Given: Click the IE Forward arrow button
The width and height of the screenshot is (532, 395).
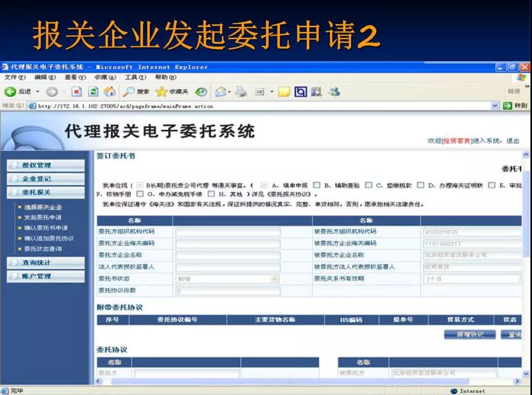Looking at the screenshot, I should [52, 92].
